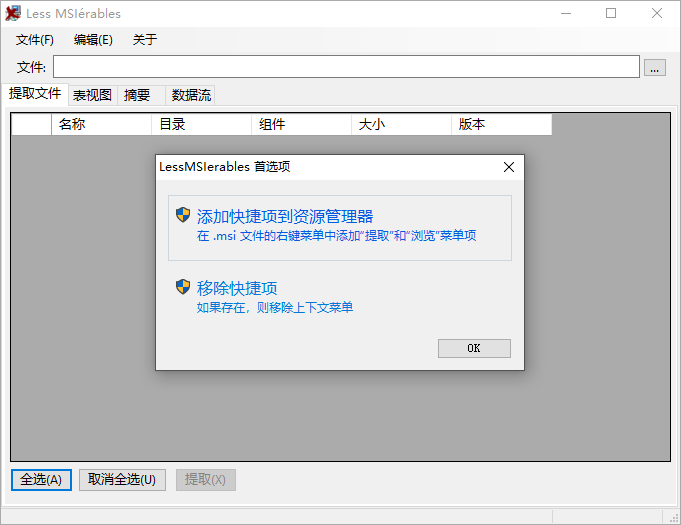The height and width of the screenshot is (525, 681).
Task: Click the 添加快捷项到资源管理器 command link
Action: click(x=340, y=228)
